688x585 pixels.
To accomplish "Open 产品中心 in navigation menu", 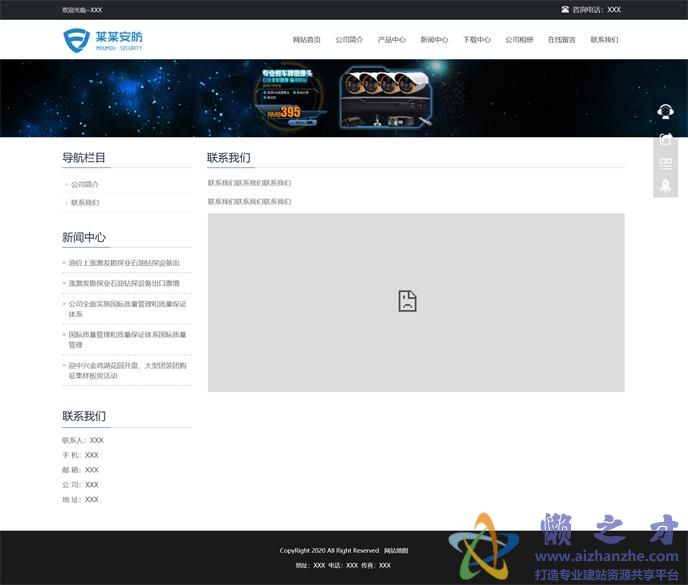I will pos(391,39).
